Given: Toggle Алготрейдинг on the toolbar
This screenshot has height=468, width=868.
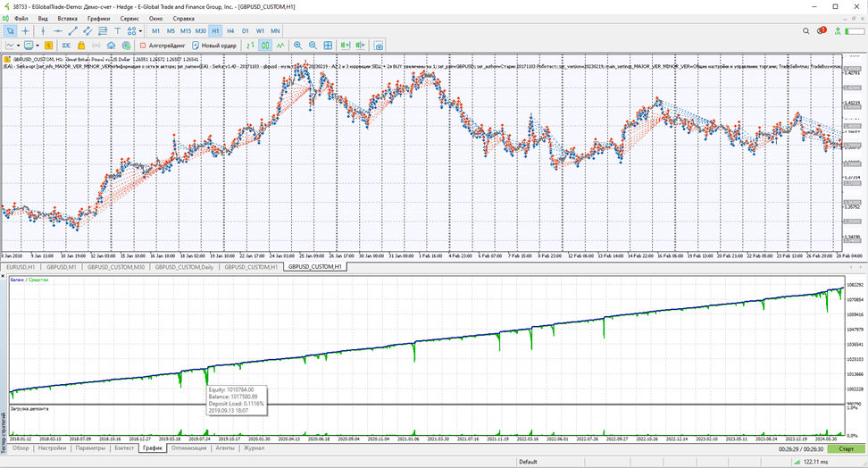Looking at the screenshot, I should [x=163, y=46].
